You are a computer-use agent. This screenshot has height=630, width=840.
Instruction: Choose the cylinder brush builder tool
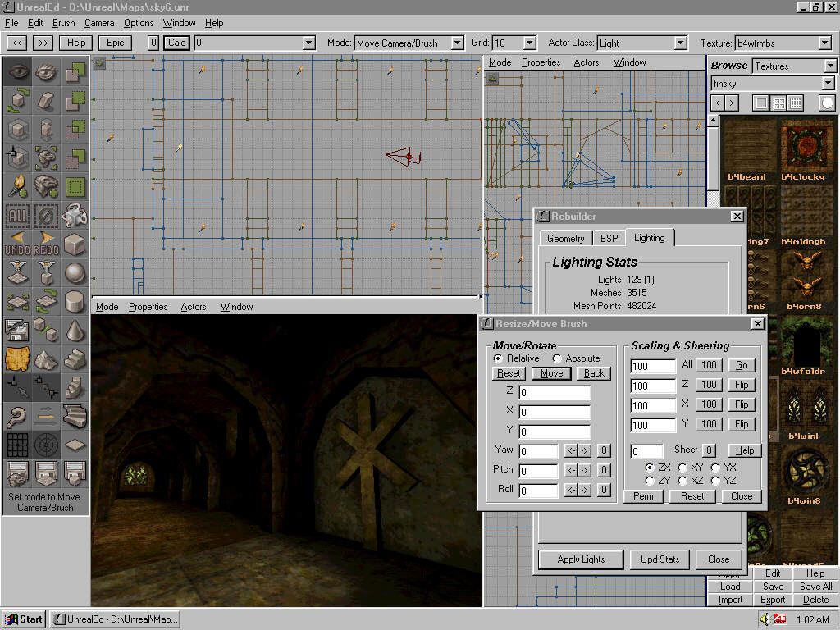[x=75, y=301]
